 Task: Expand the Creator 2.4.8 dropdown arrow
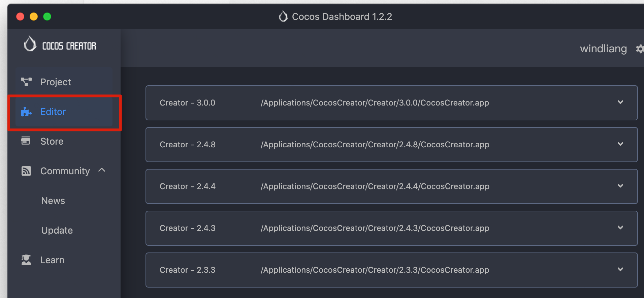coord(620,144)
